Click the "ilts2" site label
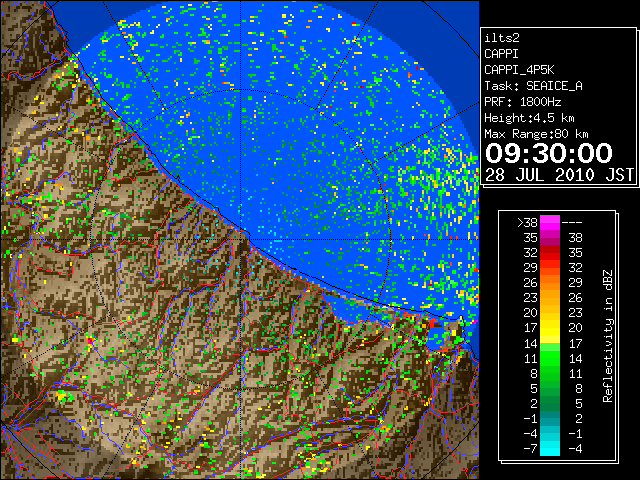This screenshot has height=480, width=640. 502,38
